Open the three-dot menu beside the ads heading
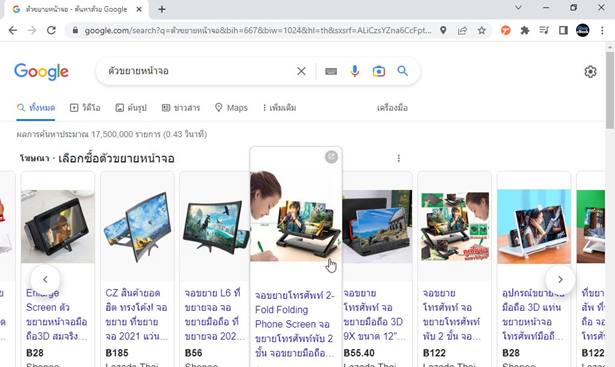This screenshot has width=615, height=367. (x=398, y=158)
